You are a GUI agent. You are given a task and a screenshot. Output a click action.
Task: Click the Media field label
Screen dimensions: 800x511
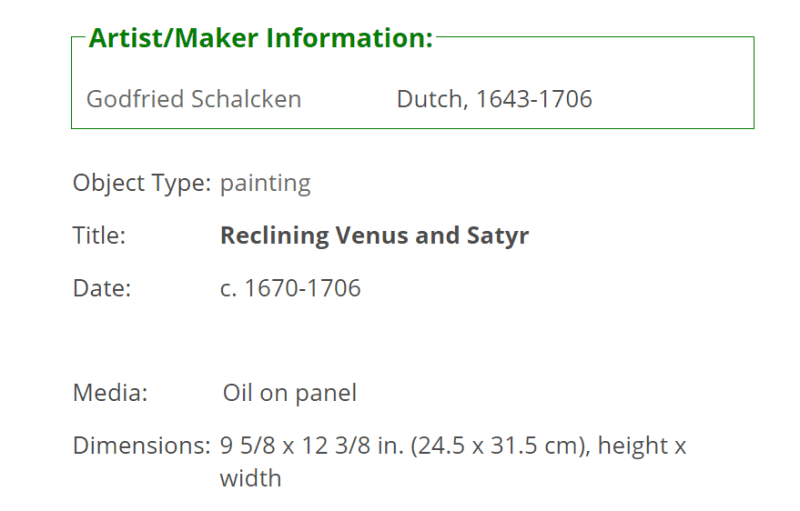pos(110,393)
